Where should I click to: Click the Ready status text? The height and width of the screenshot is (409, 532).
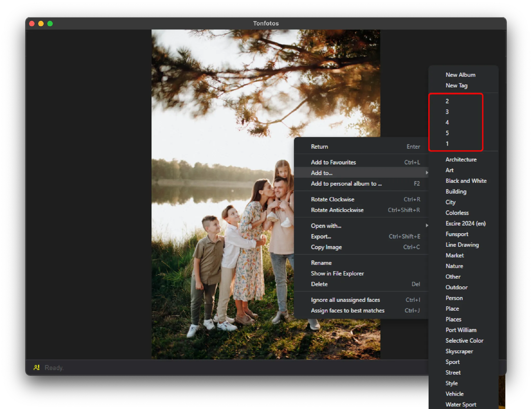click(x=54, y=368)
